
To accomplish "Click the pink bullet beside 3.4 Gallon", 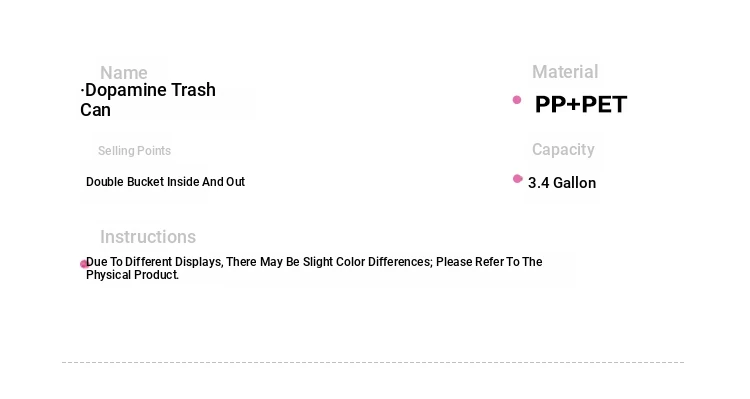I will pyautogui.click(x=518, y=179).
